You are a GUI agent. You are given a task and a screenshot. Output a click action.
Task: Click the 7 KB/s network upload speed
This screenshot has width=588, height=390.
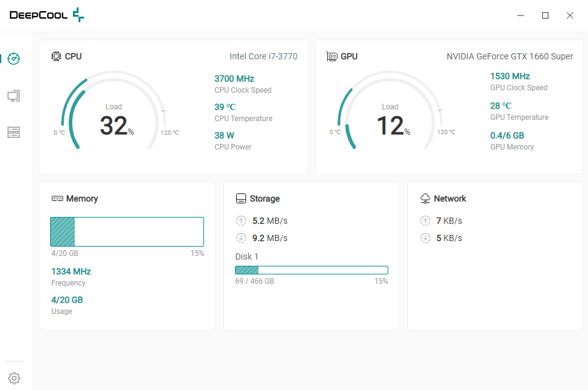(450, 221)
